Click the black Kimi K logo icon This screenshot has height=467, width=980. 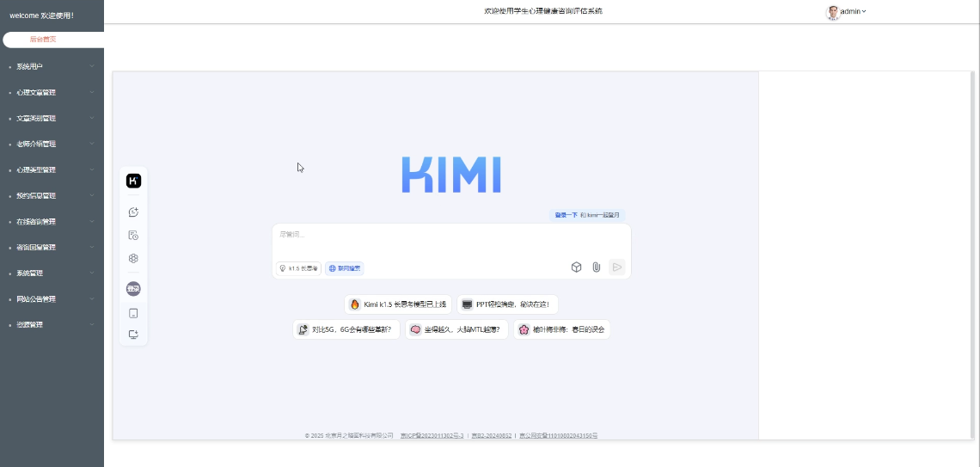tap(133, 181)
